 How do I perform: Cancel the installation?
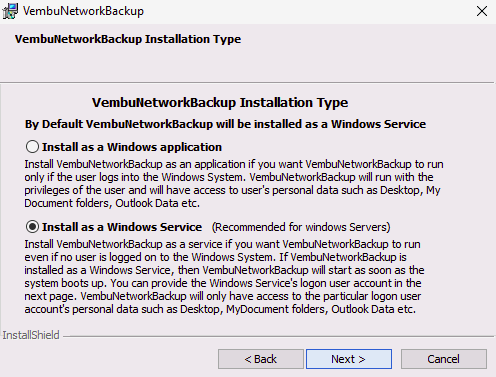coord(444,359)
